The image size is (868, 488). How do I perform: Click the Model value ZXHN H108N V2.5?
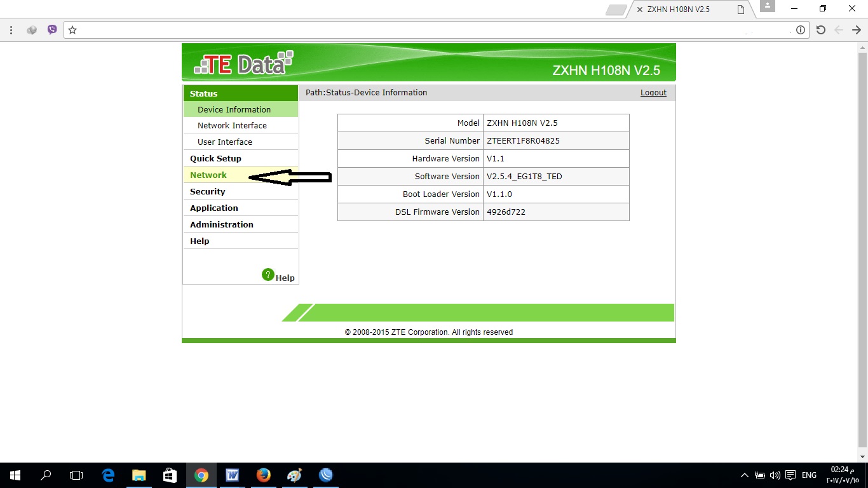tap(522, 123)
